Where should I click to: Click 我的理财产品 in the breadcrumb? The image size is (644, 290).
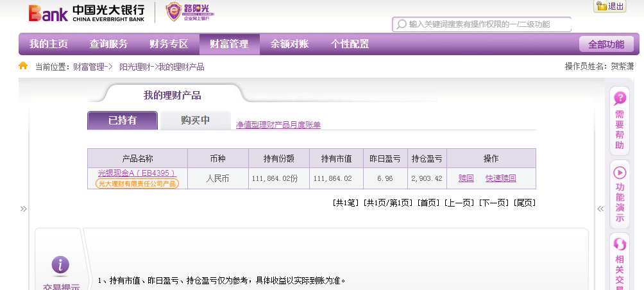click(181, 67)
